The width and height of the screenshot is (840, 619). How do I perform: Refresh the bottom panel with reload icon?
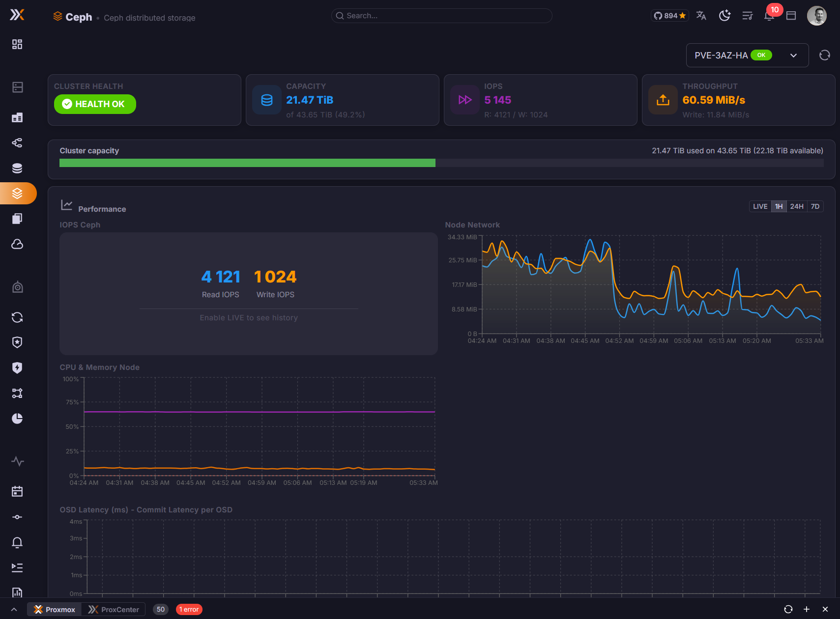(x=788, y=609)
